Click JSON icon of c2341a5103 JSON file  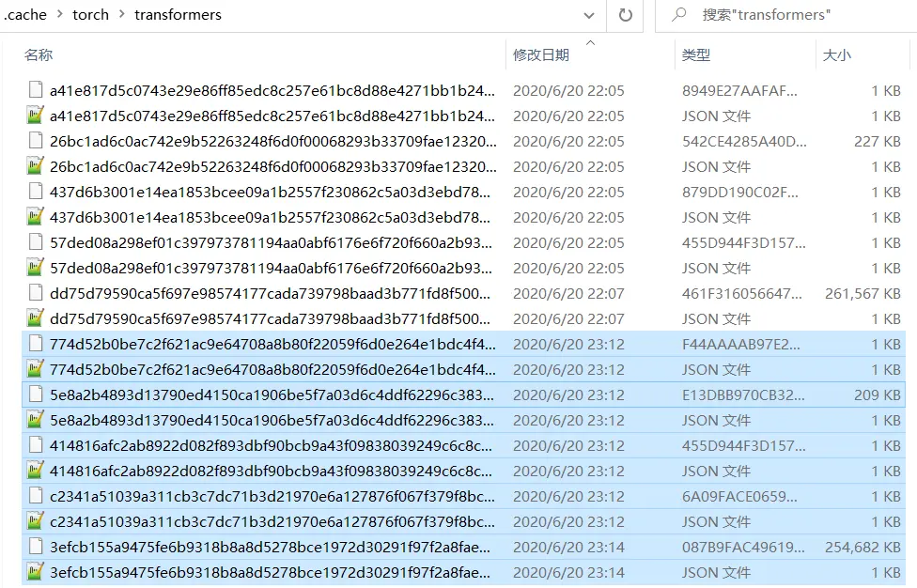coord(36,521)
